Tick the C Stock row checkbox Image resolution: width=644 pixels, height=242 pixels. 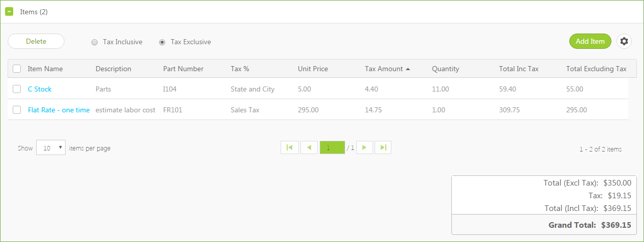(x=17, y=89)
